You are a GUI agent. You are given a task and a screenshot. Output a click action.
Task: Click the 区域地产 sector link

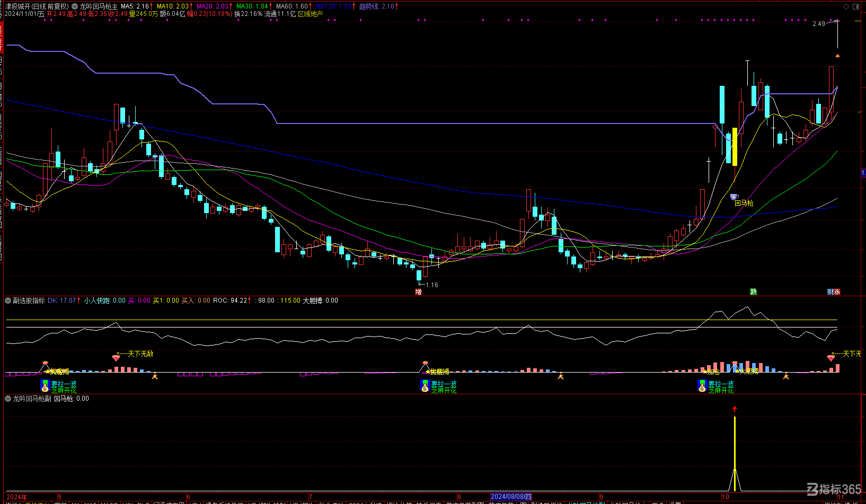tap(311, 14)
